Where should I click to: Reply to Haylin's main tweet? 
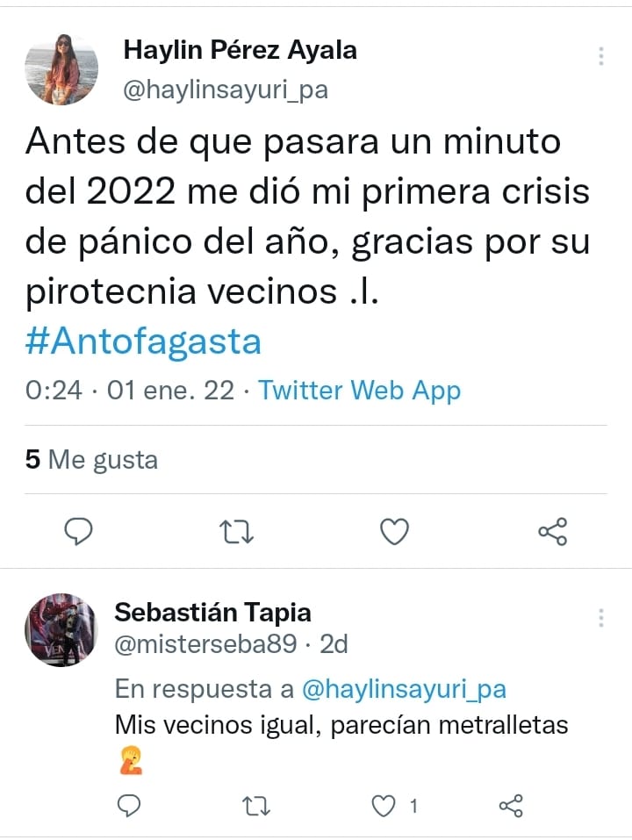78,531
